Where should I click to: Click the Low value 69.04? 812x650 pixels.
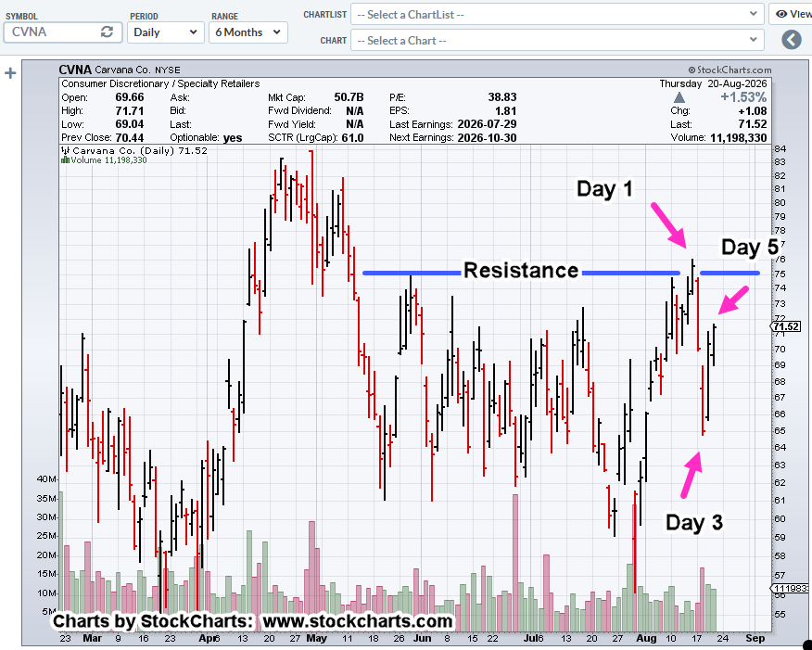(x=130, y=124)
